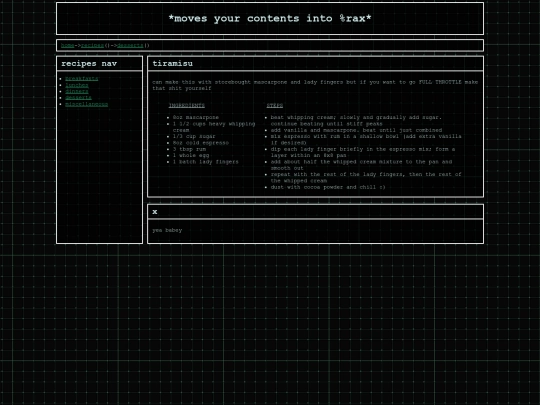Click the 'x' panel heading
The image size is (540, 405).
coord(155,211)
